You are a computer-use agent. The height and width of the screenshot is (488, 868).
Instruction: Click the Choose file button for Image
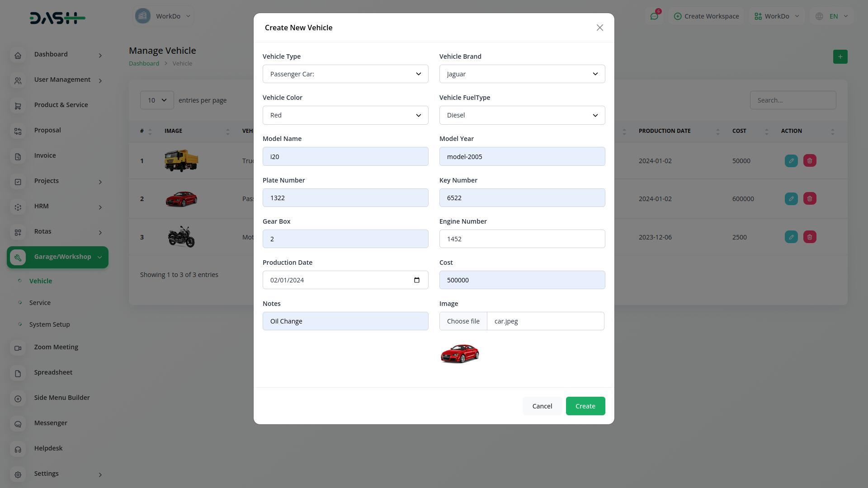(463, 321)
